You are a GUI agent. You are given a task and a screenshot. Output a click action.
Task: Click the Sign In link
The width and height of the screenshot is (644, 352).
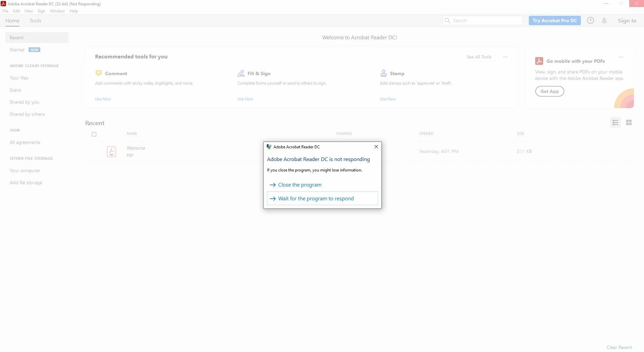coord(627,20)
